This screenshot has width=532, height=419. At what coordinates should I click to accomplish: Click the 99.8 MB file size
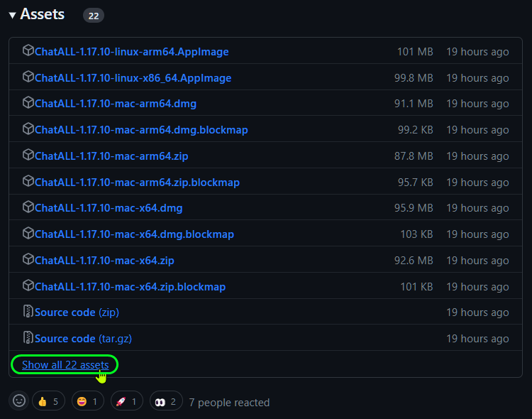click(x=414, y=78)
